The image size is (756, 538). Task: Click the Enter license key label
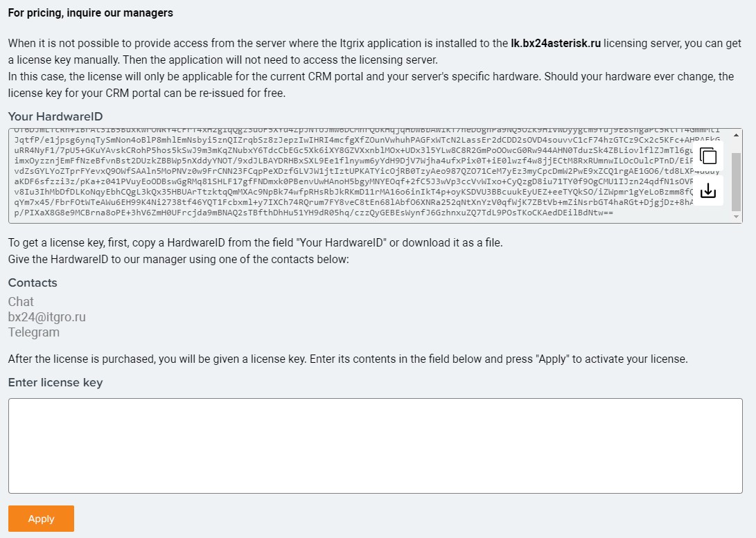pyautogui.click(x=55, y=382)
